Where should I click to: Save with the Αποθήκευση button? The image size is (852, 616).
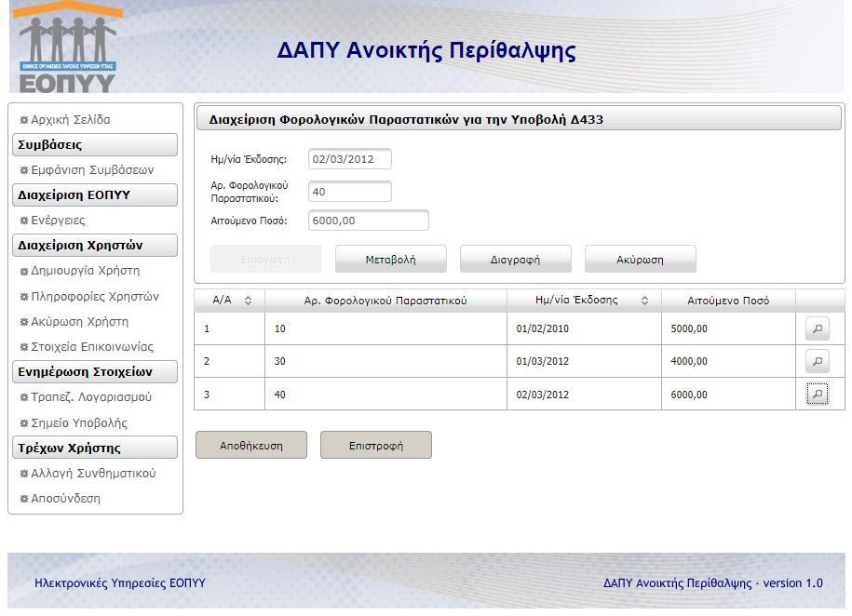pyautogui.click(x=251, y=446)
